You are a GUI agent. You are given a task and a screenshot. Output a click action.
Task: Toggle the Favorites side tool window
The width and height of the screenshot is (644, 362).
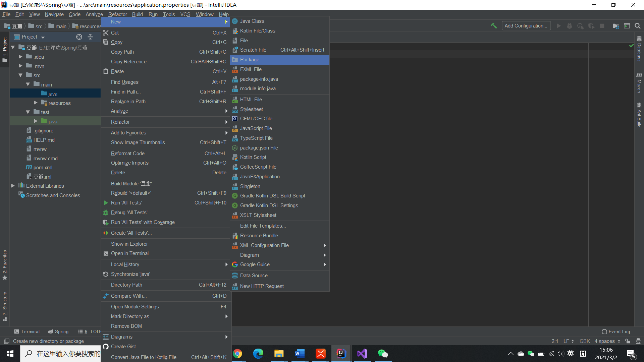[x=5, y=265]
